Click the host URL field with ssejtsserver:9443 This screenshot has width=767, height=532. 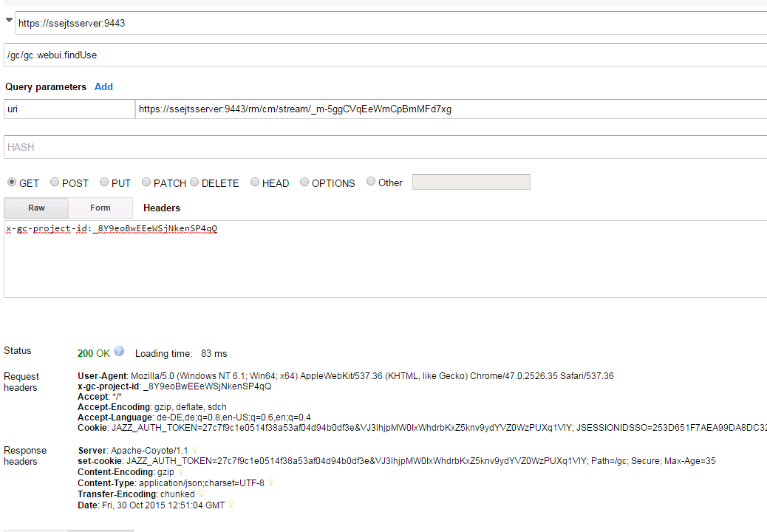[x=390, y=23]
